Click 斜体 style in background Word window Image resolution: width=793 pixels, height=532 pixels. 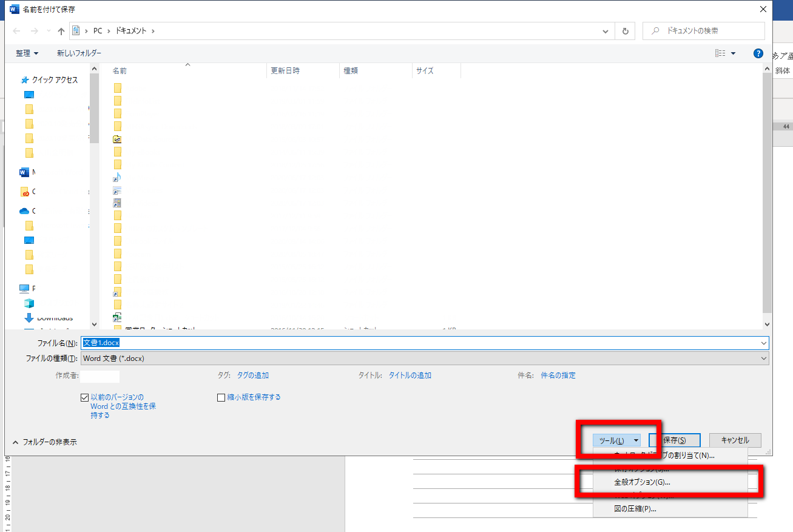tap(783, 71)
